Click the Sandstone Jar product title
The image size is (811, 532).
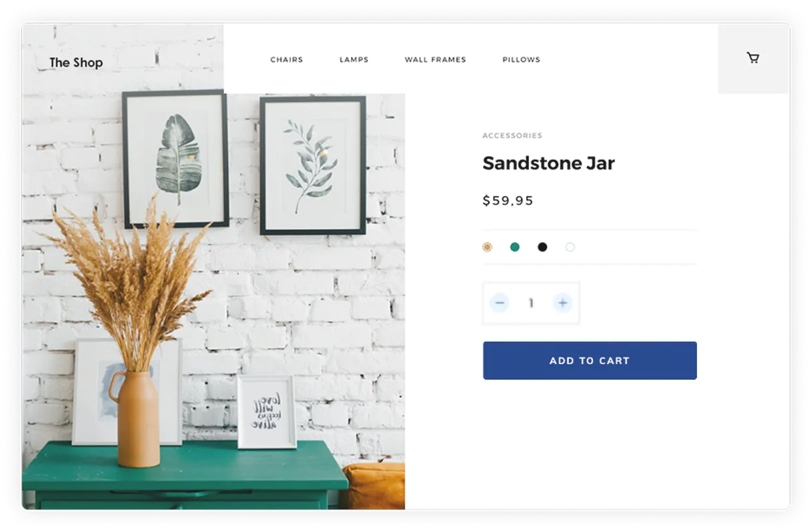tap(548, 163)
